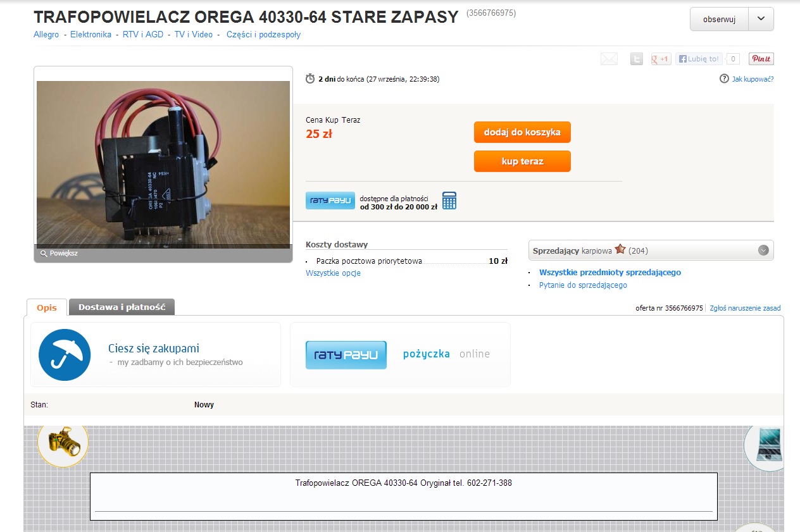The image size is (800, 532).
Task: Open Wszystkie przedmioty sprzedającego link
Action: click(610, 273)
